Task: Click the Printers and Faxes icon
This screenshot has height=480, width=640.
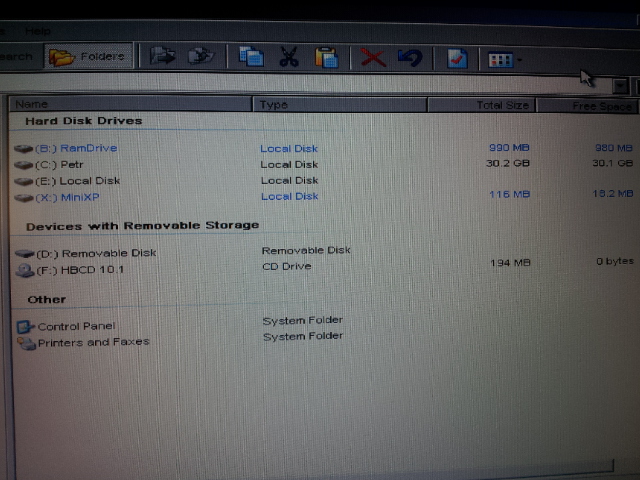Action: pyautogui.click(x=27, y=343)
